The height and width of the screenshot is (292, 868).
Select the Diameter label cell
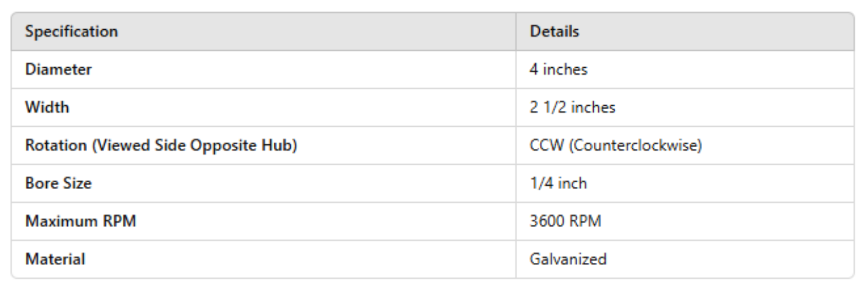[58, 69]
